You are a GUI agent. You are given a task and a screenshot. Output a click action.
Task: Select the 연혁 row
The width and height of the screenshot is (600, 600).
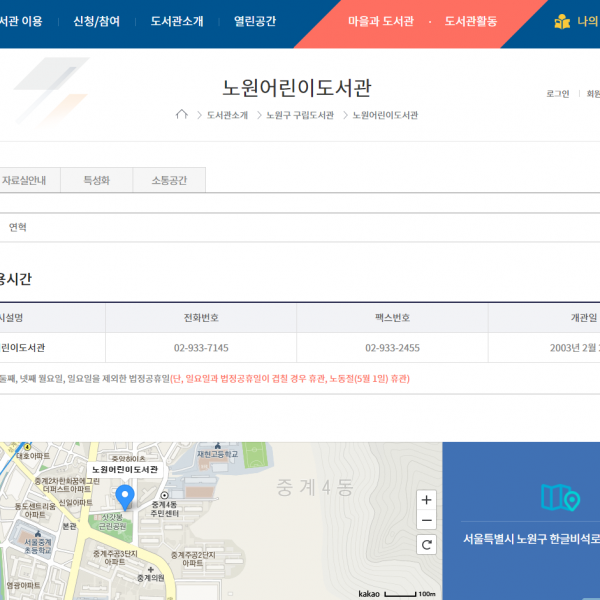[x=18, y=227]
